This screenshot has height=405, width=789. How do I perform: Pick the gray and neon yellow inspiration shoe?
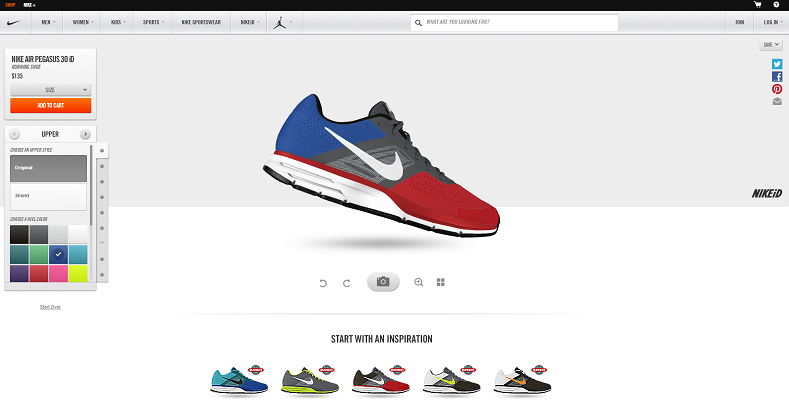click(309, 380)
